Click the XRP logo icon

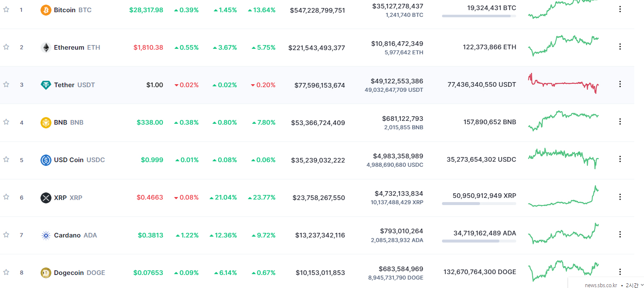pyautogui.click(x=46, y=197)
